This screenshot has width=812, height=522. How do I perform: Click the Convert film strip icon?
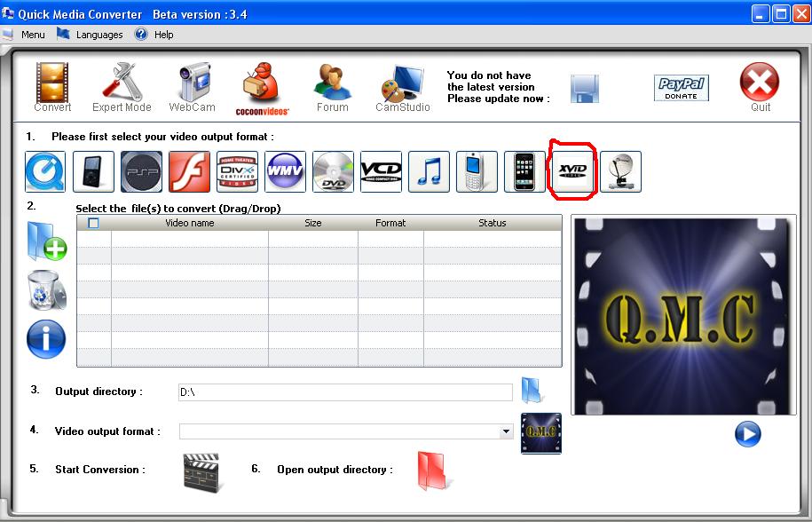point(51,82)
